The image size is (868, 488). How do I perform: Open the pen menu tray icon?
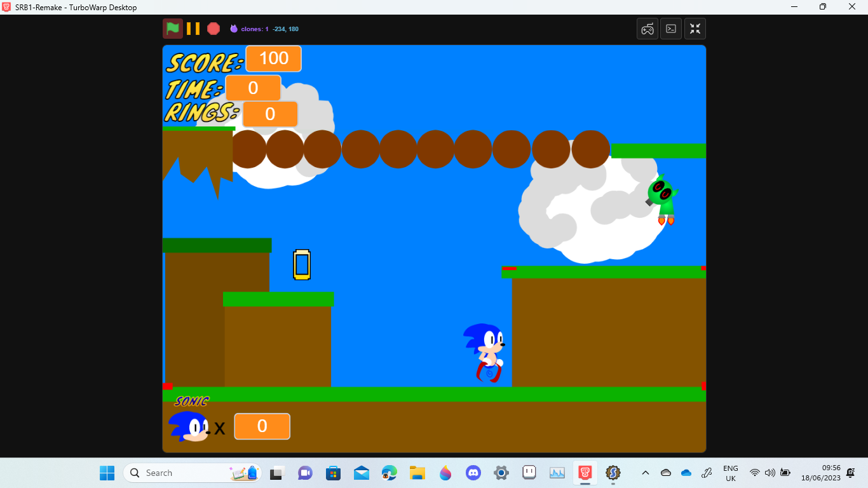tap(706, 473)
